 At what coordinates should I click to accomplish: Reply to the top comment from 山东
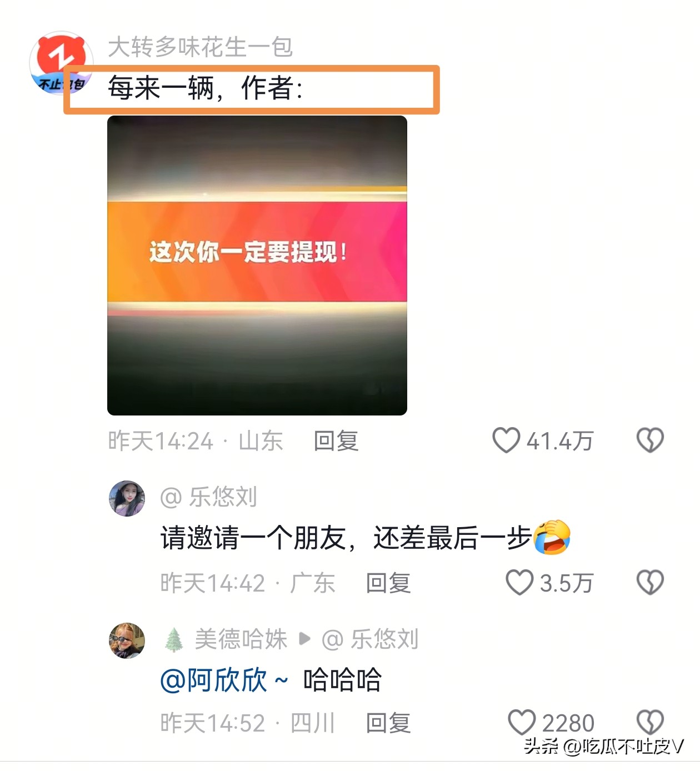pos(336,441)
